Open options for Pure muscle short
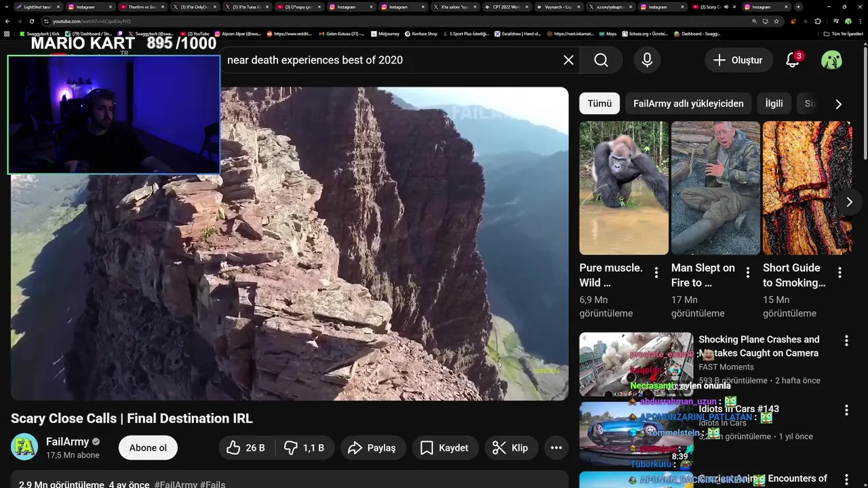868x488 pixels. click(656, 272)
